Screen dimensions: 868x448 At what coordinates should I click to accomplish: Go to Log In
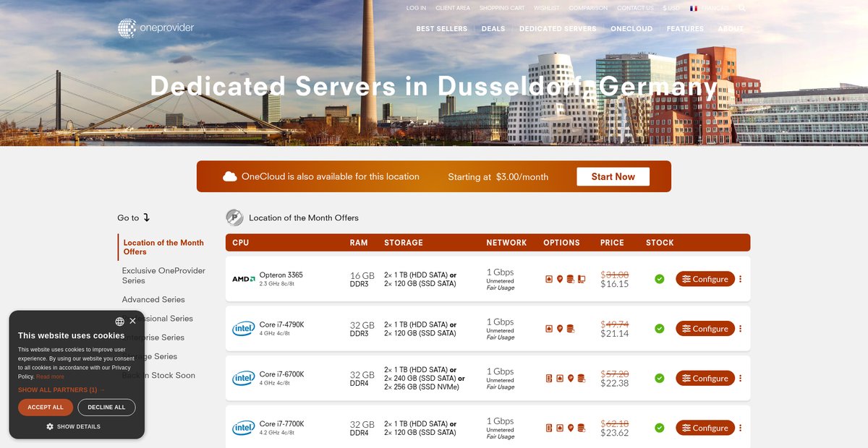point(416,8)
